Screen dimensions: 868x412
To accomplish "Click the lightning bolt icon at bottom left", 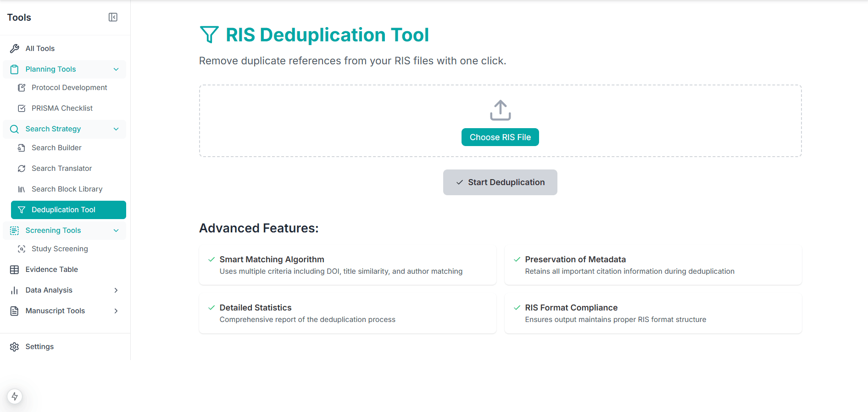I will (15, 396).
